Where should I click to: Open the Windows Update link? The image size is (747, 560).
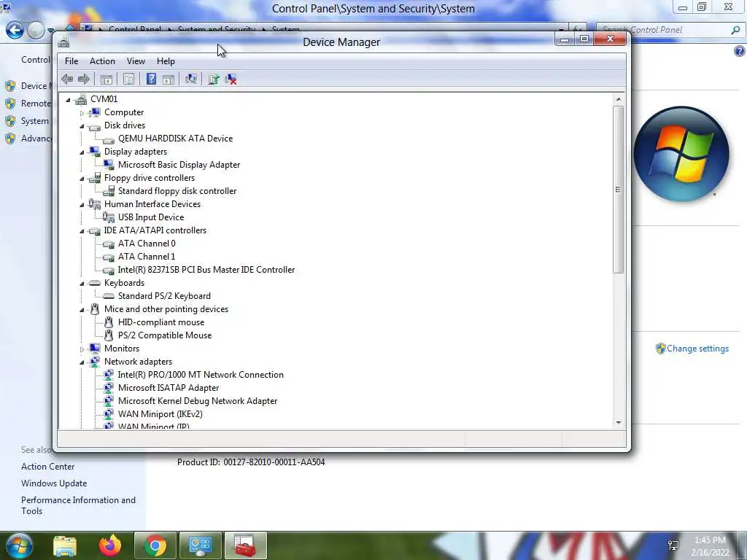54,483
